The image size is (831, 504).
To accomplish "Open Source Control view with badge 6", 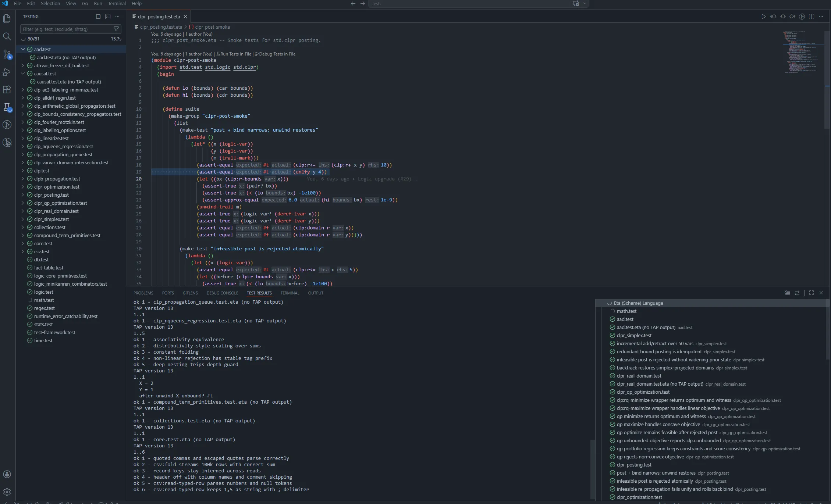I will coord(7,54).
